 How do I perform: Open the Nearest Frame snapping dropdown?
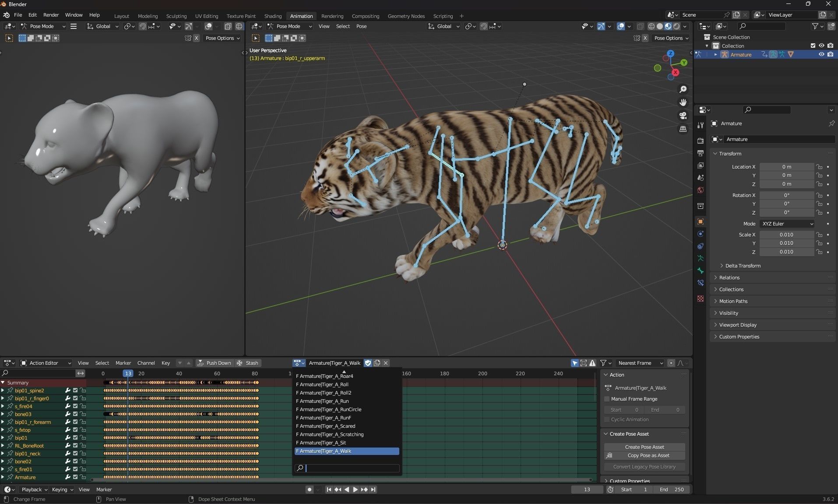pos(640,363)
